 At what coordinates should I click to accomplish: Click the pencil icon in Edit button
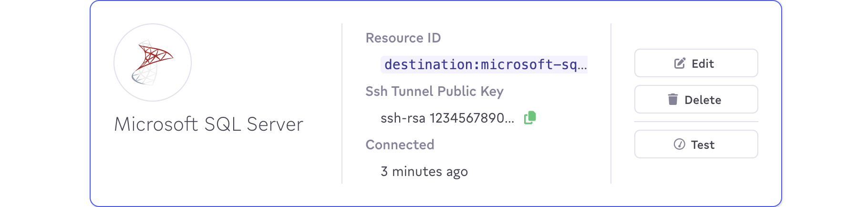pos(680,63)
